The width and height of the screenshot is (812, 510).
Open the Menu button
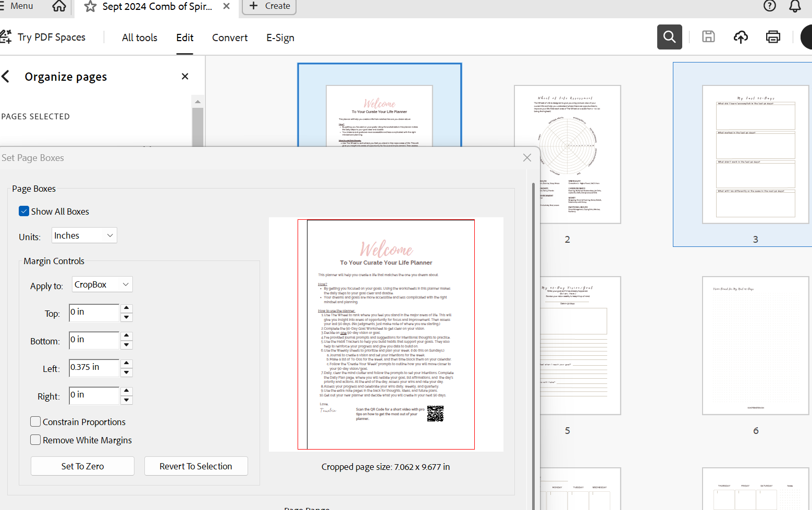pos(17,6)
